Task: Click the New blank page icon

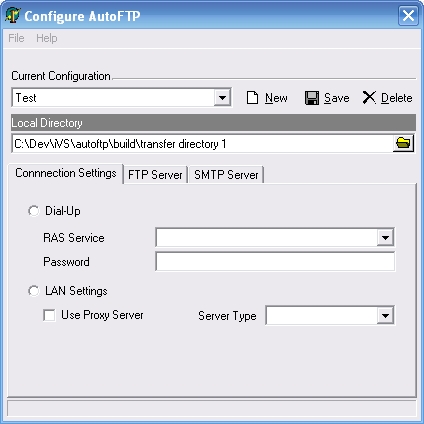Action: pyautogui.click(x=252, y=98)
